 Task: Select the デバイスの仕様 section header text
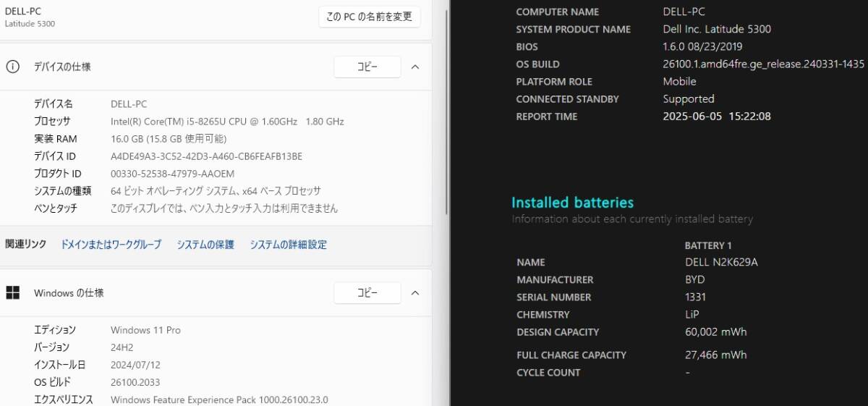pyautogui.click(x=62, y=67)
